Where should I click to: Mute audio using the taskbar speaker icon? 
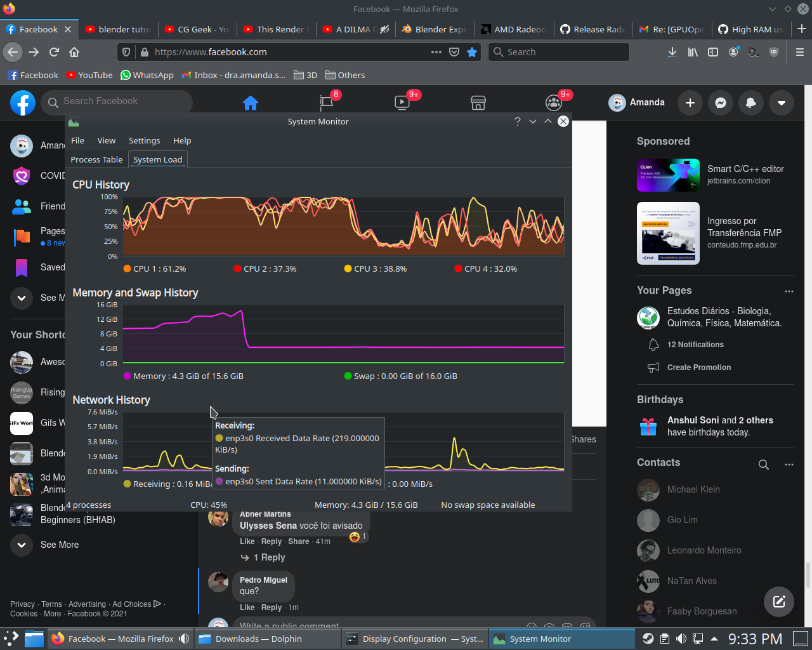(681, 638)
